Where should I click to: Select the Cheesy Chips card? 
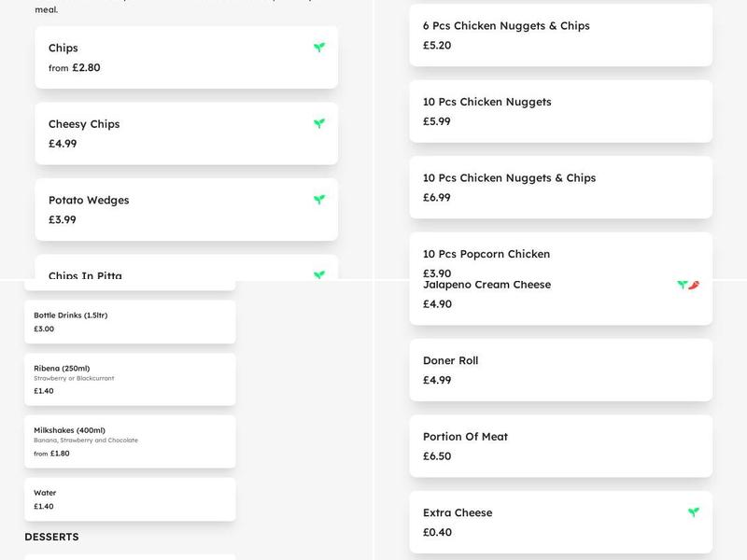click(185, 133)
